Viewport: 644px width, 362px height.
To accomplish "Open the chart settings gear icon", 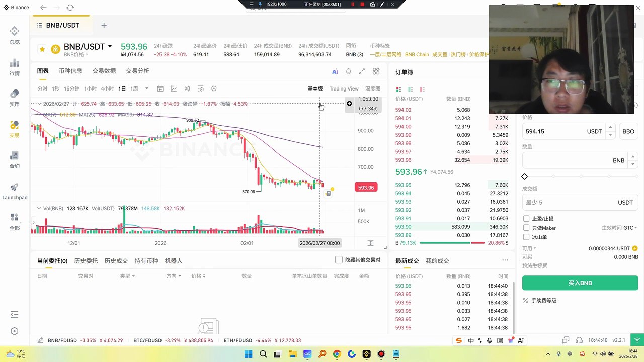I will 214,89.
